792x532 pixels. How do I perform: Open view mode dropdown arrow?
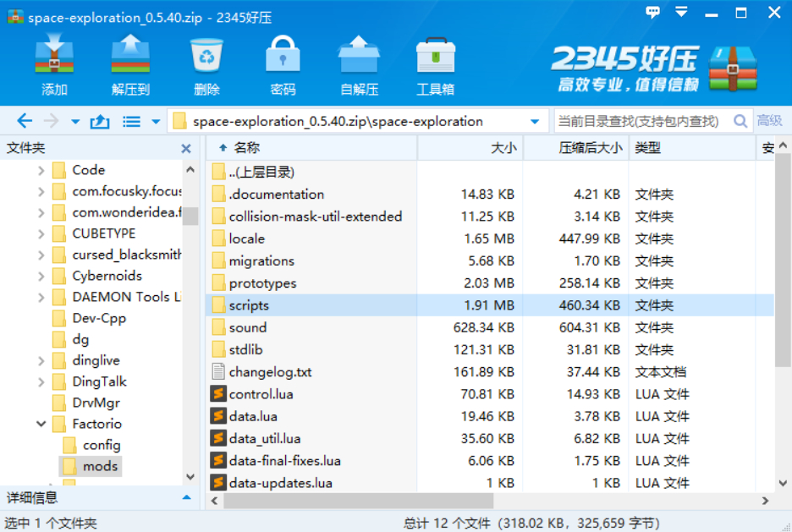[156, 122]
